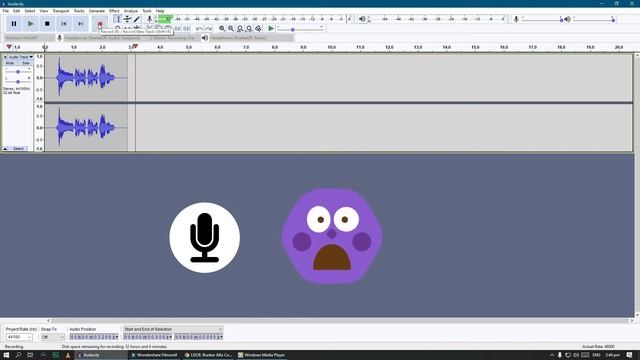
Task: Select the Envelope tool
Action: [128, 19]
